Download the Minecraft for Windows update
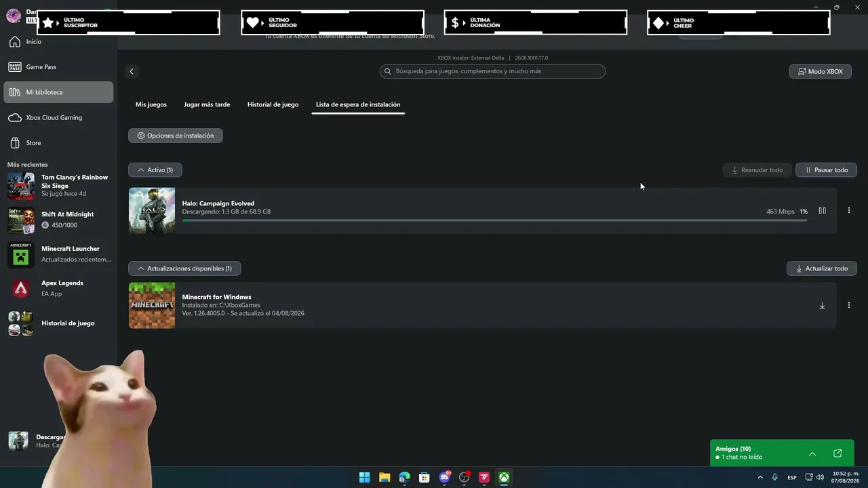This screenshot has width=868, height=488. tap(822, 306)
